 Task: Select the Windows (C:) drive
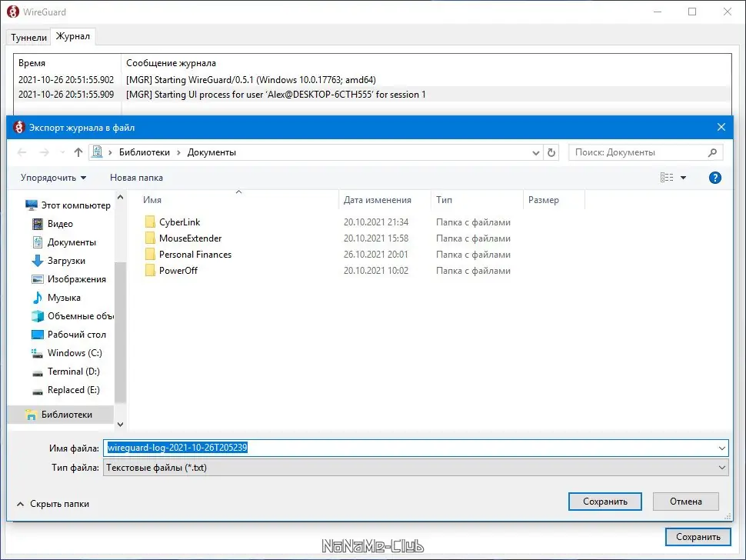pos(66,353)
